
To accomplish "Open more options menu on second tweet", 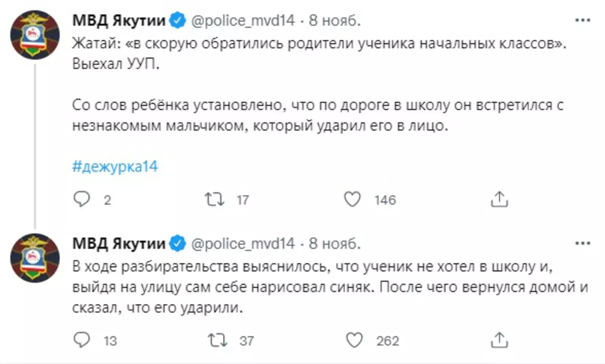I will click(582, 243).
